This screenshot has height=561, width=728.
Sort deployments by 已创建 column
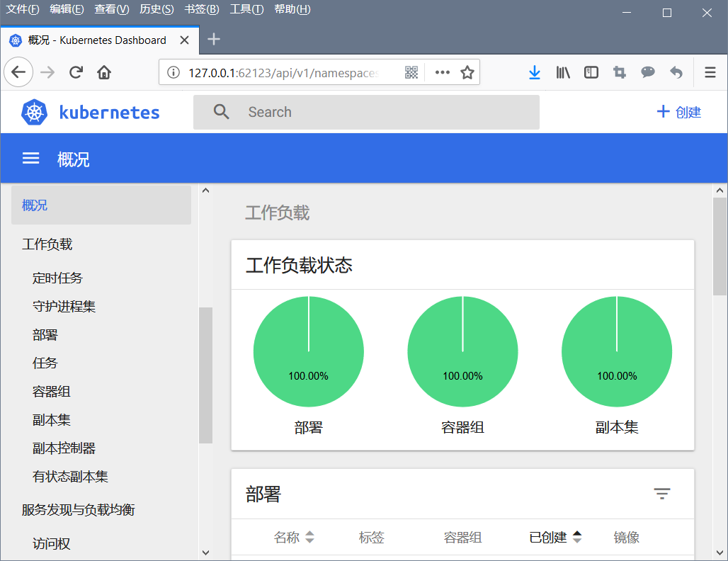[x=555, y=538]
